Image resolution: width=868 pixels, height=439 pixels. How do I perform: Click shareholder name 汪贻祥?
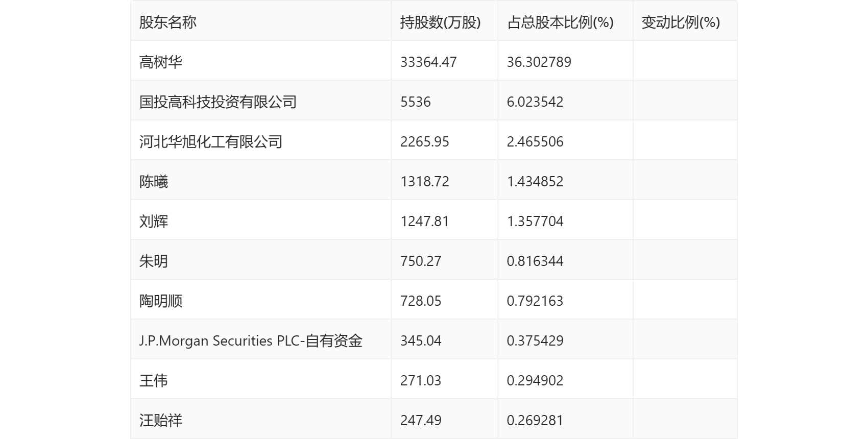point(161,420)
